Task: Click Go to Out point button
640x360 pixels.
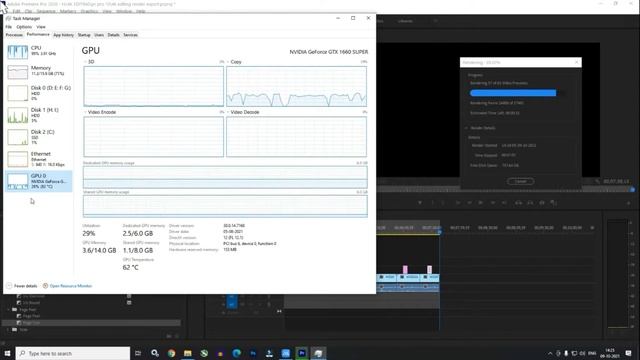Action: click(504, 202)
